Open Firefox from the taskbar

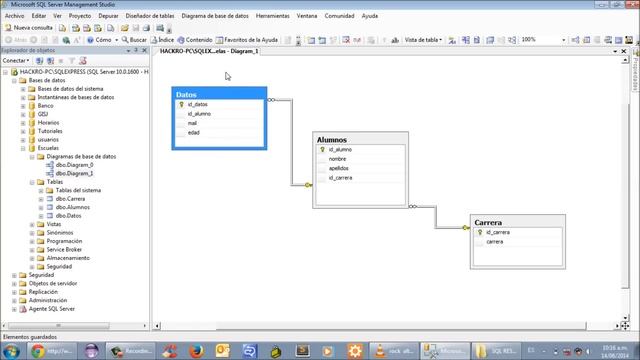pyautogui.click(x=196, y=351)
